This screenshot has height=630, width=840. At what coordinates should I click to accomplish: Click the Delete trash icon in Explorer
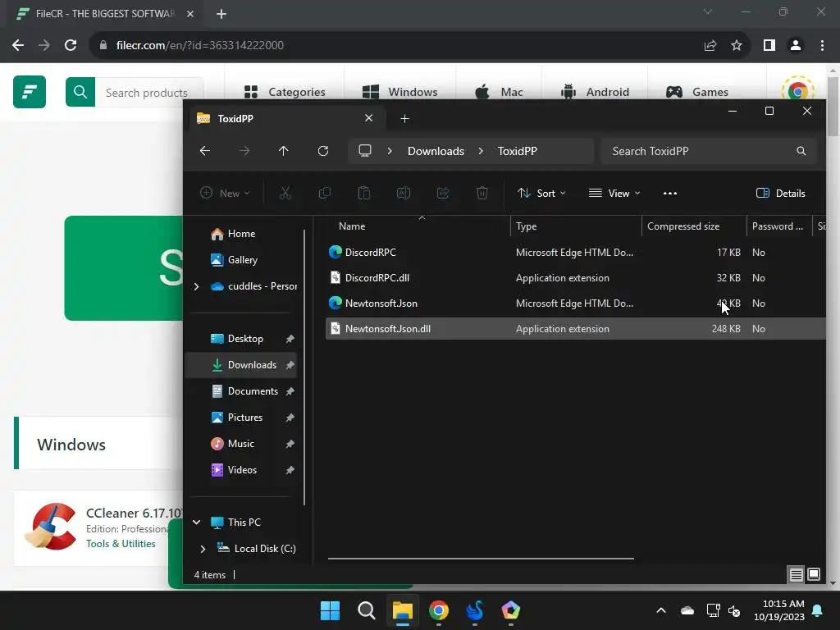click(x=482, y=194)
